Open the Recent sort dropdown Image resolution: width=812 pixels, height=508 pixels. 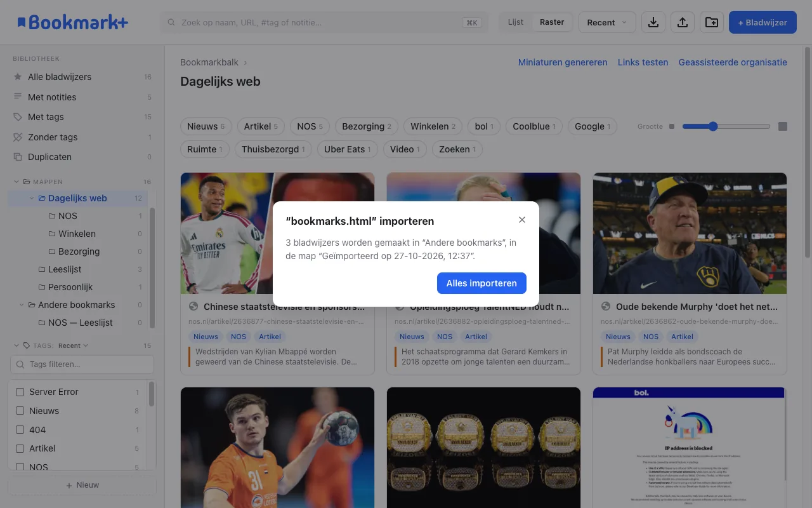607,22
